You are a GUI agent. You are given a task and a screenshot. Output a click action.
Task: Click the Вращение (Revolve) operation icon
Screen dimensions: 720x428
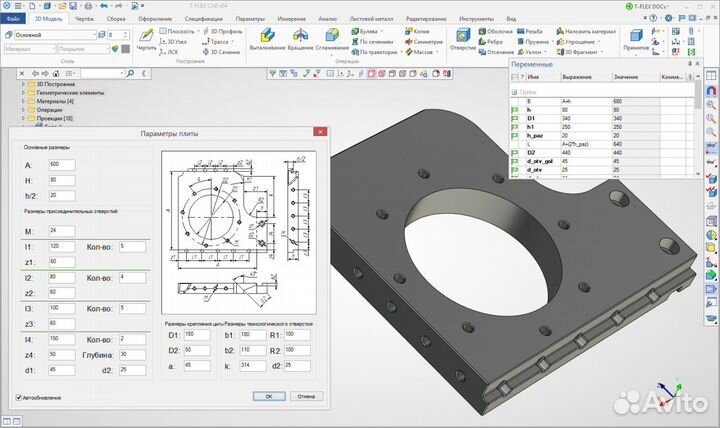click(300, 38)
